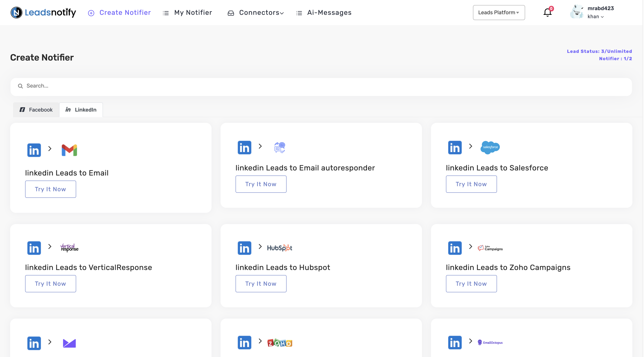644x357 pixels.
Task: Click the LinkedIn icon in the Zoho Campaigns card
Action: [x=455, y=248]
